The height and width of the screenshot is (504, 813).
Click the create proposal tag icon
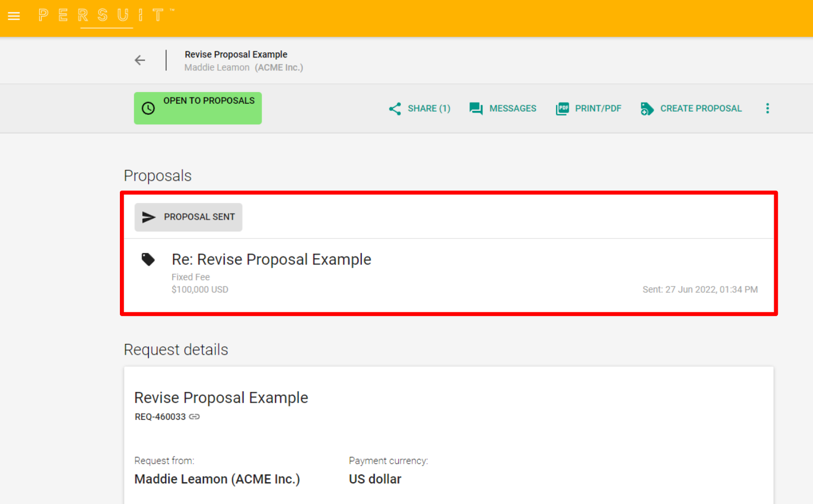point(647,109)
